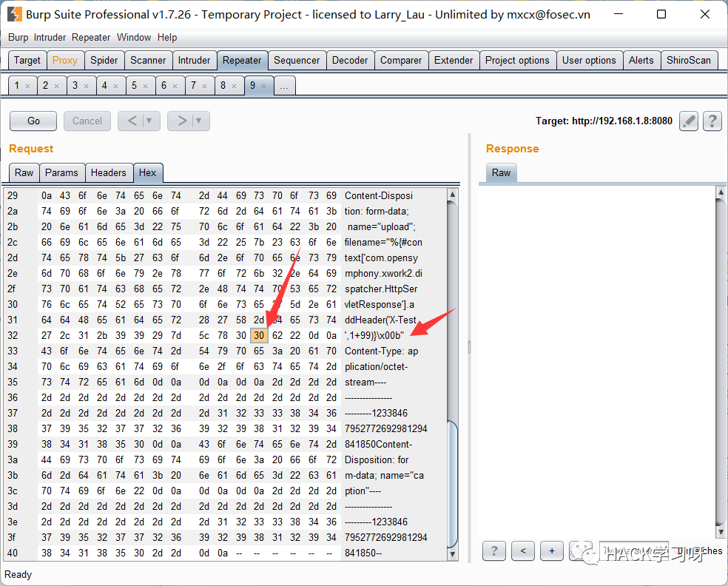728x586 pixels.
Task: Open the Help menu
Action: [x=167, y=37]
